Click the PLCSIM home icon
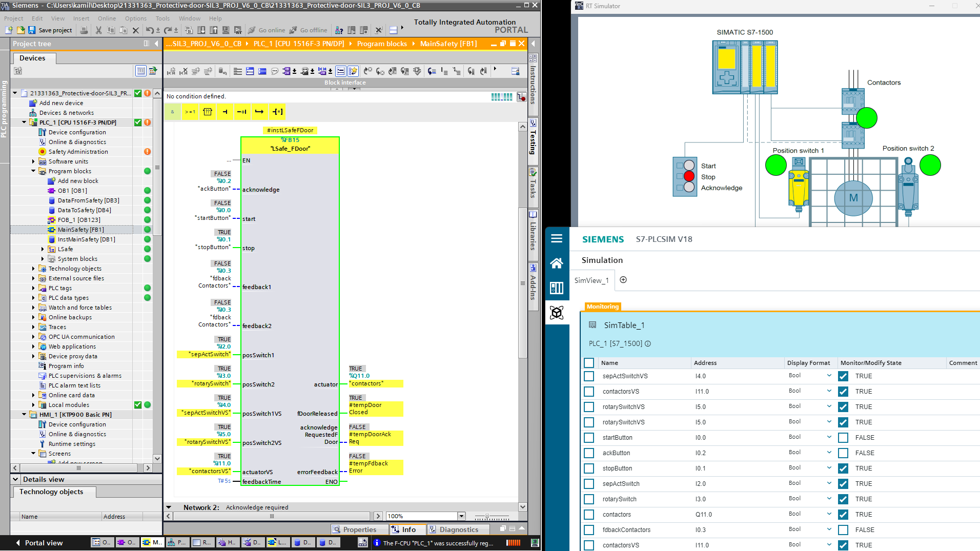The height and width of the screenshot is (551, 980). coord(557,263)
